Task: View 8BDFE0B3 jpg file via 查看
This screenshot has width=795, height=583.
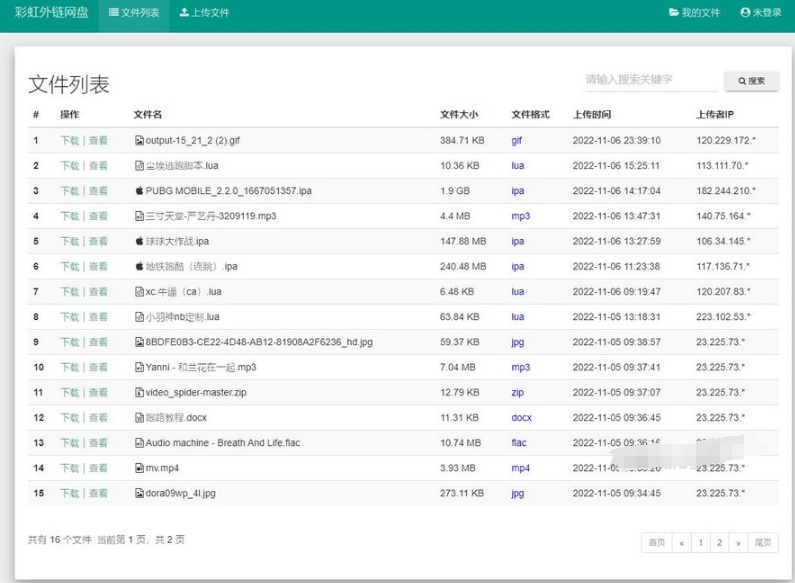Action: (98, 342)
